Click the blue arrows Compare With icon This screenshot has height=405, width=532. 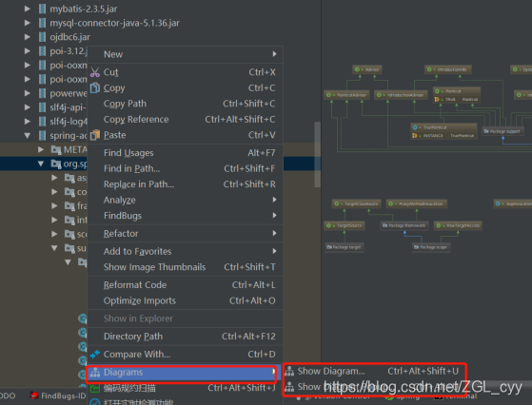click(x=95, y=355)
